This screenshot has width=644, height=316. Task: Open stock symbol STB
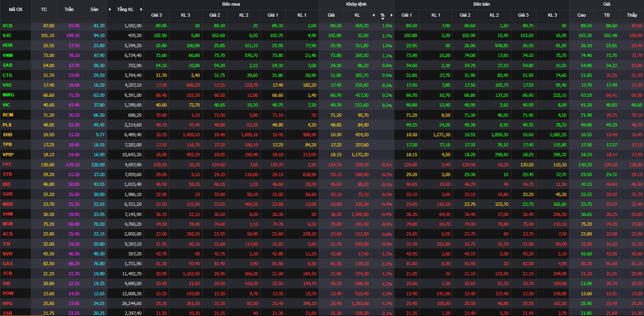(7, 174)
